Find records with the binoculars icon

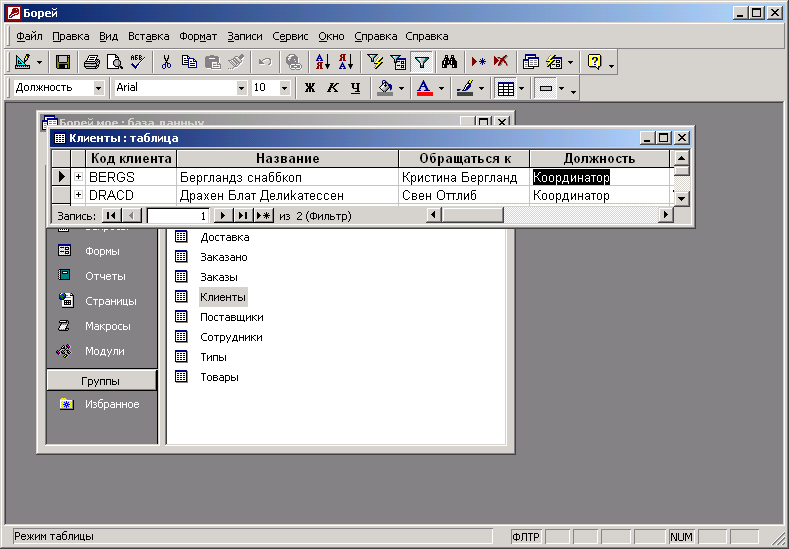click(x=449, y=62)
